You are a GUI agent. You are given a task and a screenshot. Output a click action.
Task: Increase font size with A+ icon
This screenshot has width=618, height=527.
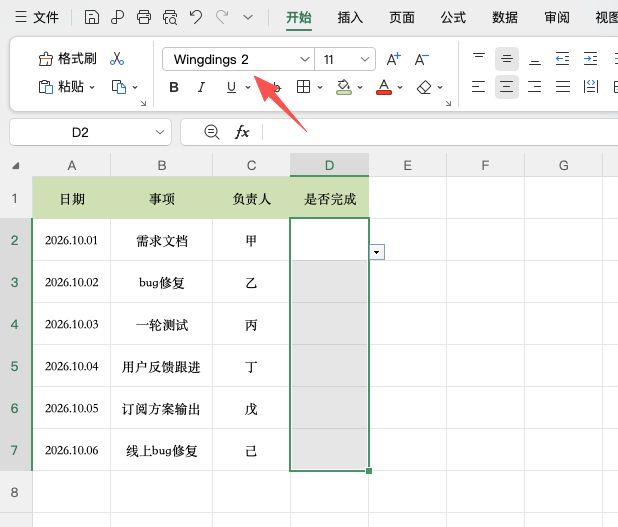[393, 59]
